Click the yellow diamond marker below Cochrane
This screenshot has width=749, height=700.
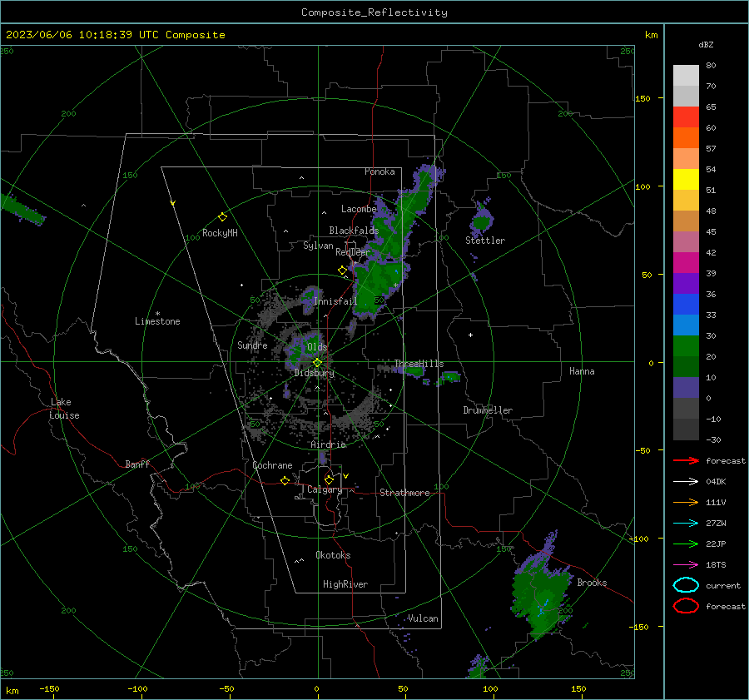(x=285, y=481)
